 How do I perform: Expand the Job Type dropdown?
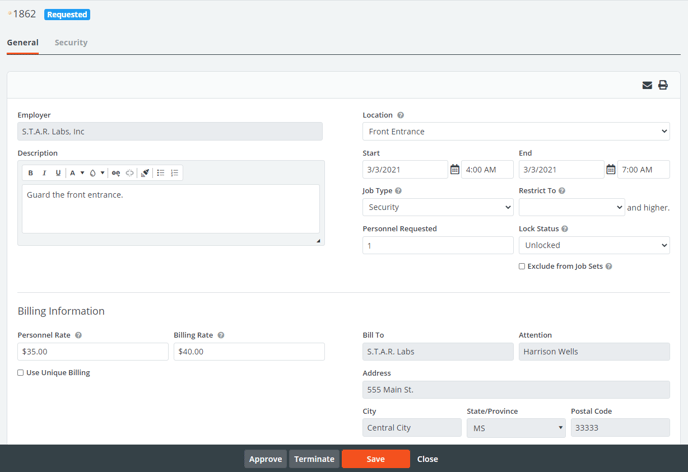point(437,207)
